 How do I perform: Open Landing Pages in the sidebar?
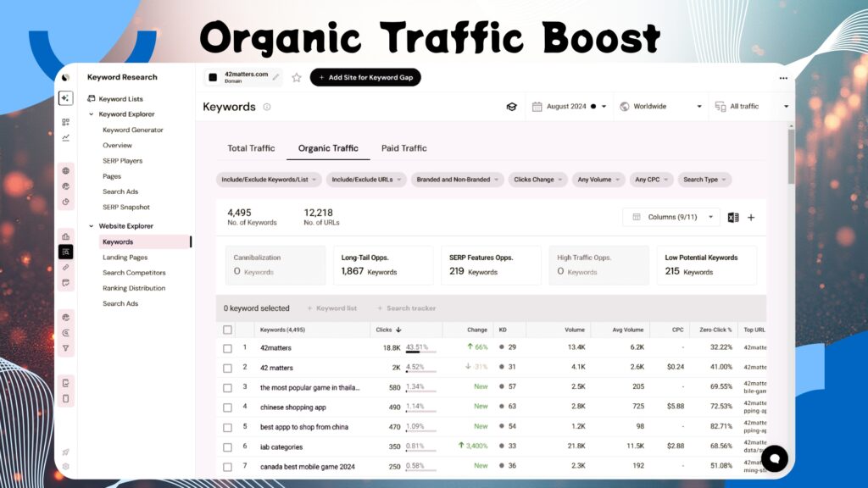[125, 258]
